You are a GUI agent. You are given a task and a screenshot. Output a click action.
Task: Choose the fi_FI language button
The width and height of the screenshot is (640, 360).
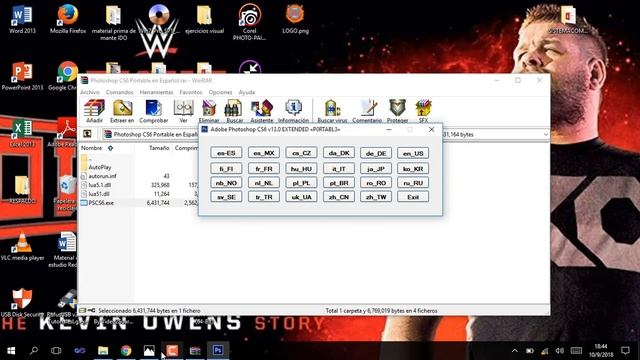(x=226, y=169)
